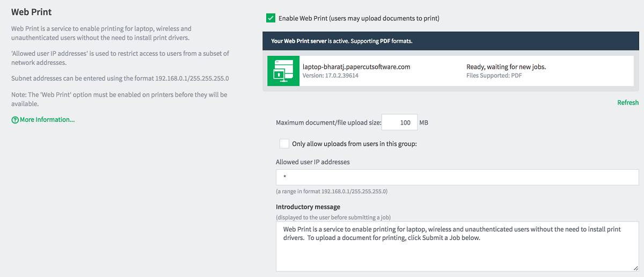This screenshot has width=644, height=277.
Task: Click the 'Maximum document/file upload size' label
Action: click(x=328, y=122)
